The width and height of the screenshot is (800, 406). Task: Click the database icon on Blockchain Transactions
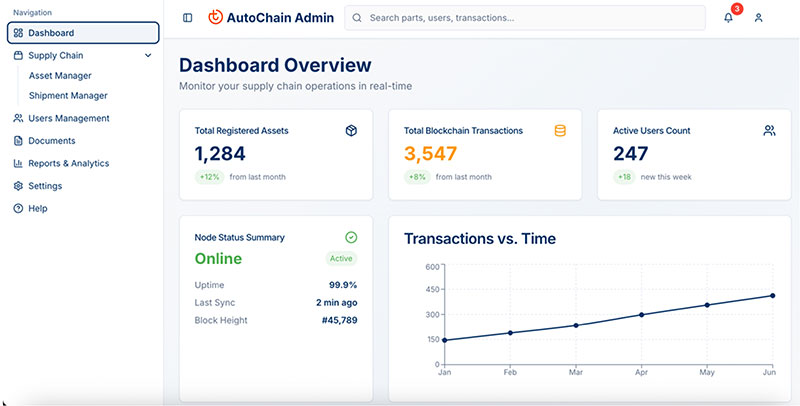(560, 131)
